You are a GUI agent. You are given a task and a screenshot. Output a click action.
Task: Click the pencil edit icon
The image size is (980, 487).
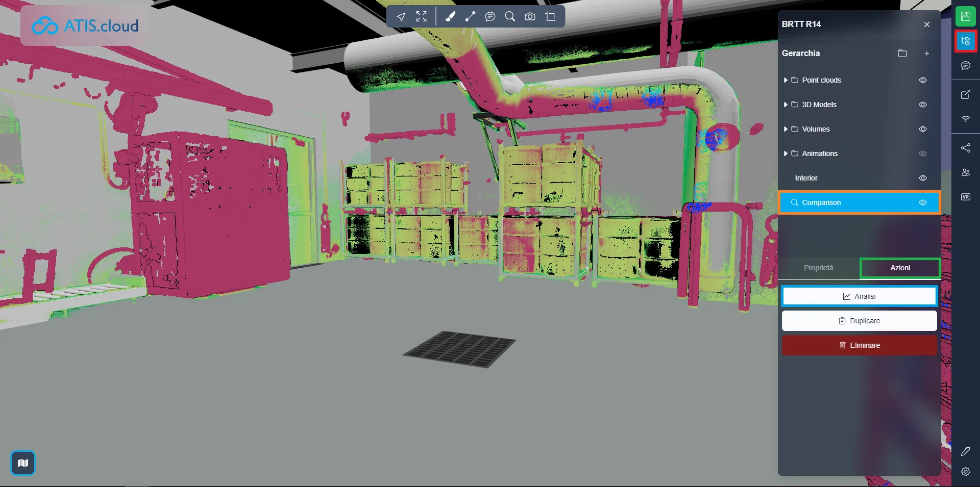(965, 451)
